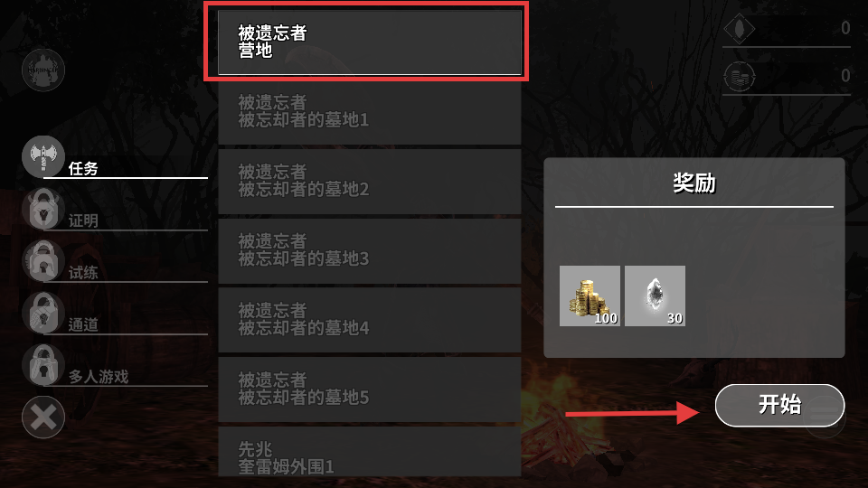Click the locked 通道 padlock icon
Viewport: 868px width, 488px height.
click(43, 314)
